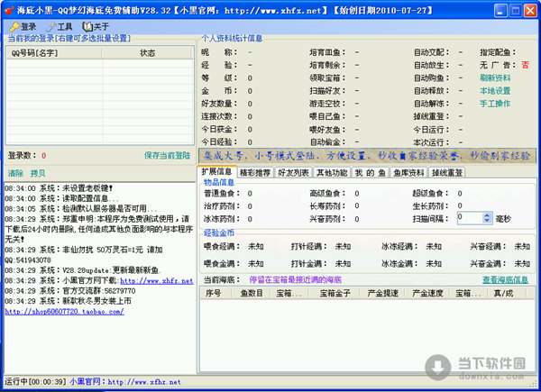Switch to the 其他功能 tab
Viewport: 541px width, 392px height.
click(x=332, y=172)
